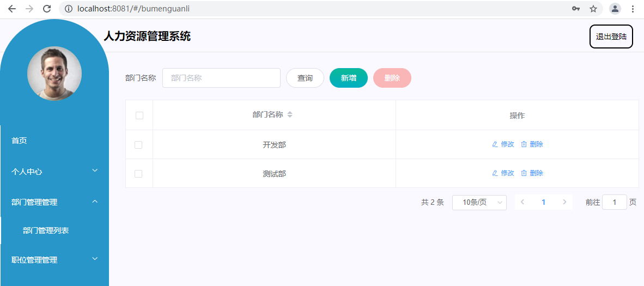Bookmark this page using star icon
Viewport: 644px width, 286px height.
(x=593, y=9)
